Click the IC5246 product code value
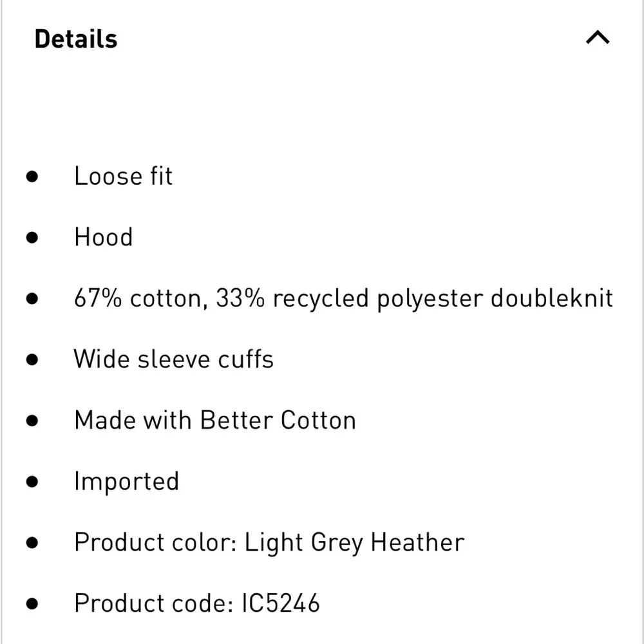 (281, 603)
